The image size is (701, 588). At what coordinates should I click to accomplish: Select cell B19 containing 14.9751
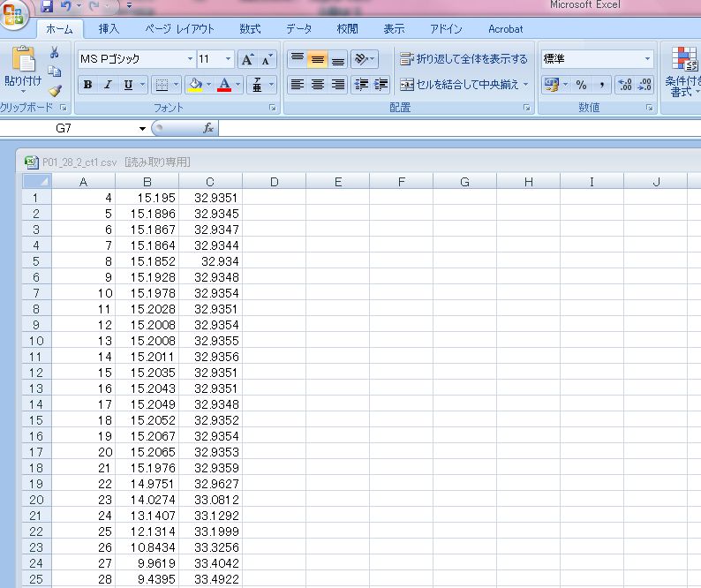coord(147,484)
